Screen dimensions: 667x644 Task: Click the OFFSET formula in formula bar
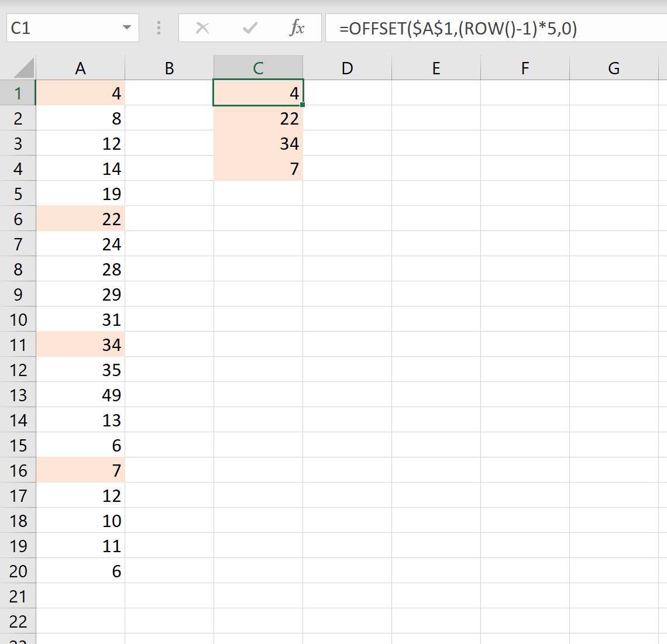click(458, 29)
